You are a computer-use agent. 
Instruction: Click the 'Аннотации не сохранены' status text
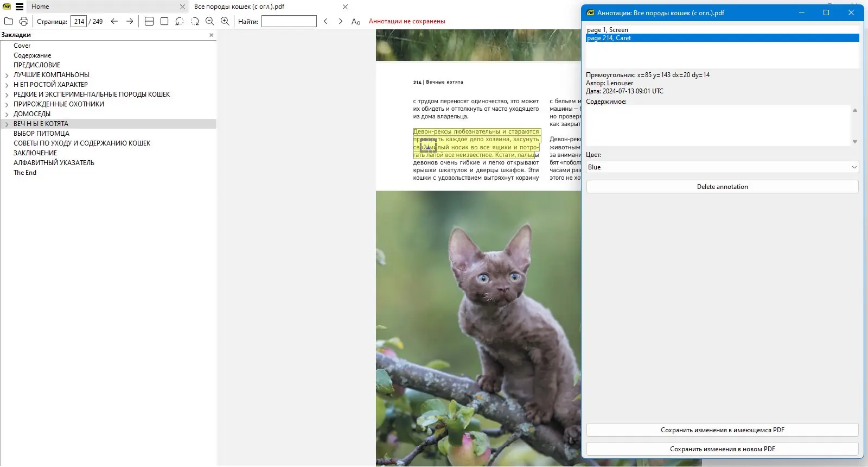pos(407,21)
